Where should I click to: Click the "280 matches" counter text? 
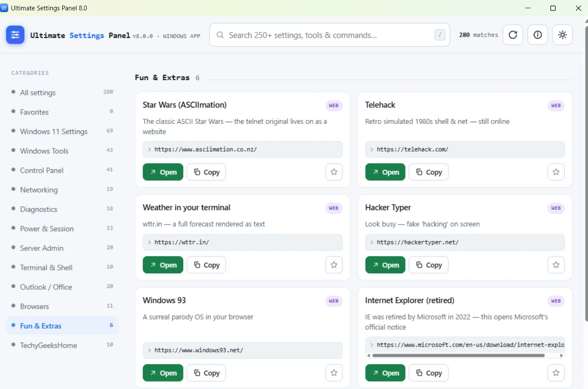click(479, 35)
